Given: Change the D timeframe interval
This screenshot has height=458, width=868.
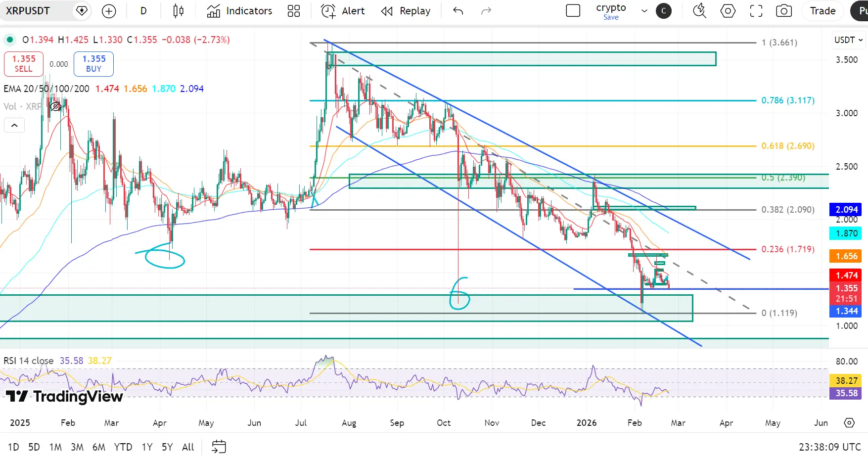Looking at the screenshot, I should click(x=143, y=11).
